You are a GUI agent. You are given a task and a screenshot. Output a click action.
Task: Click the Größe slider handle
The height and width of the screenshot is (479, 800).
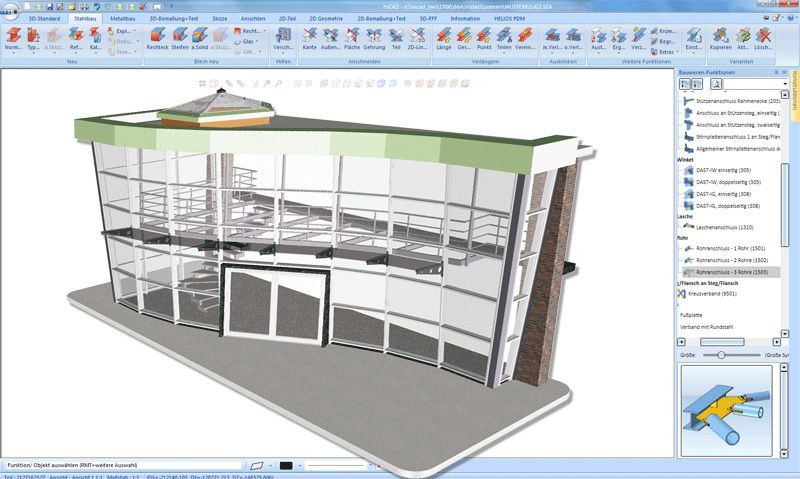point(720,355)
